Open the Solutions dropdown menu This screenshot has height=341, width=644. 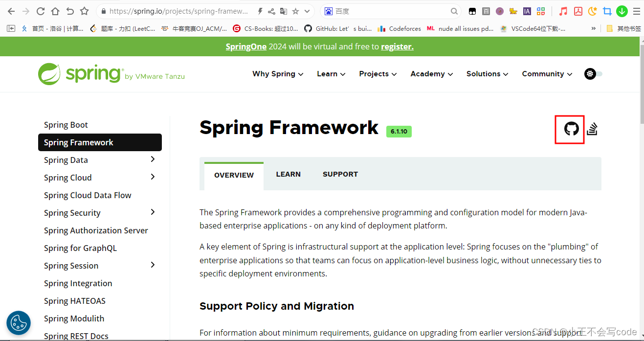[488, 74]
